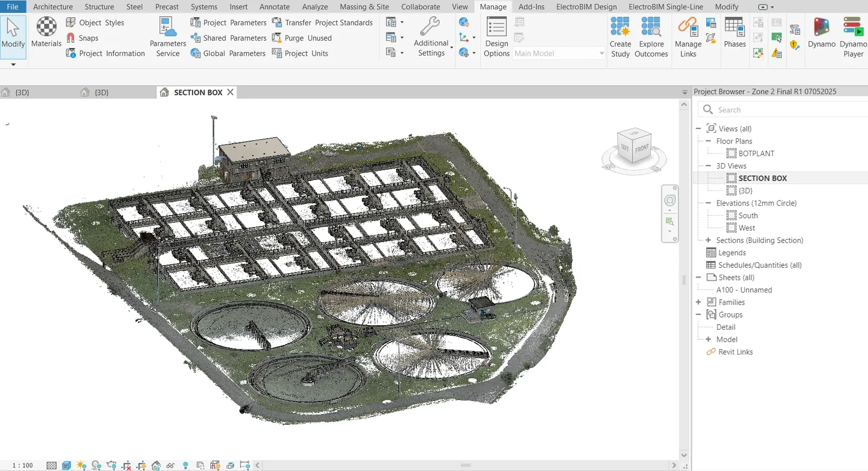Run Purge Unused

click(x=302, y=38)
